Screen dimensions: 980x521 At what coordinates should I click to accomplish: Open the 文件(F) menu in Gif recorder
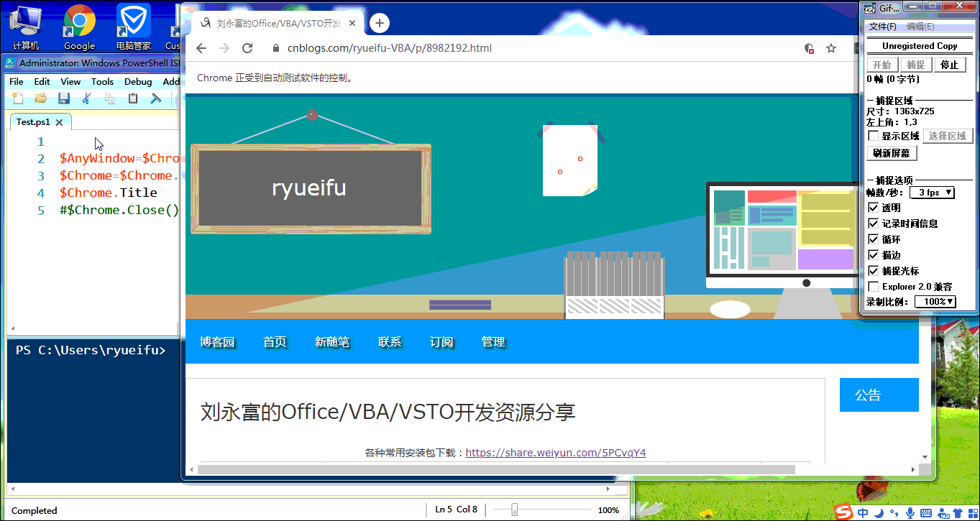[x=882, y=27]
